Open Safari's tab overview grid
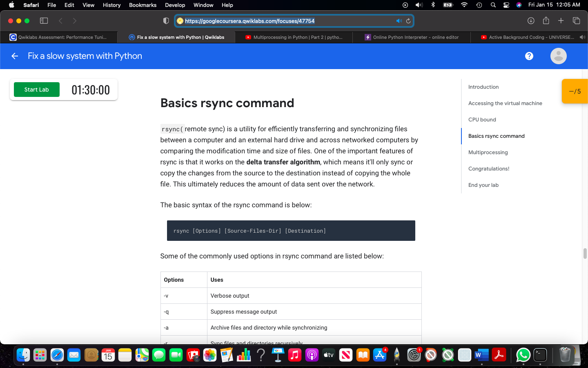588x368 pixels. [x=576, y=20]
